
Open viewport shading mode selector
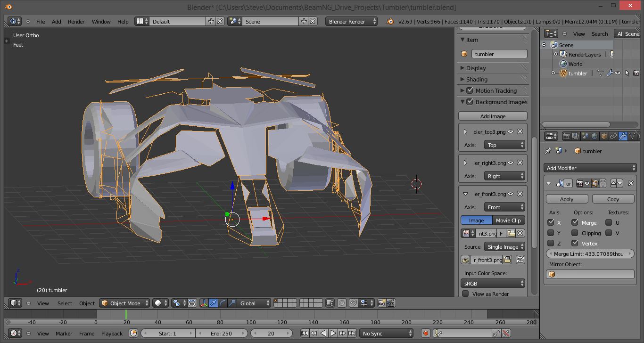pyautogui.click(x=160, y=303)
